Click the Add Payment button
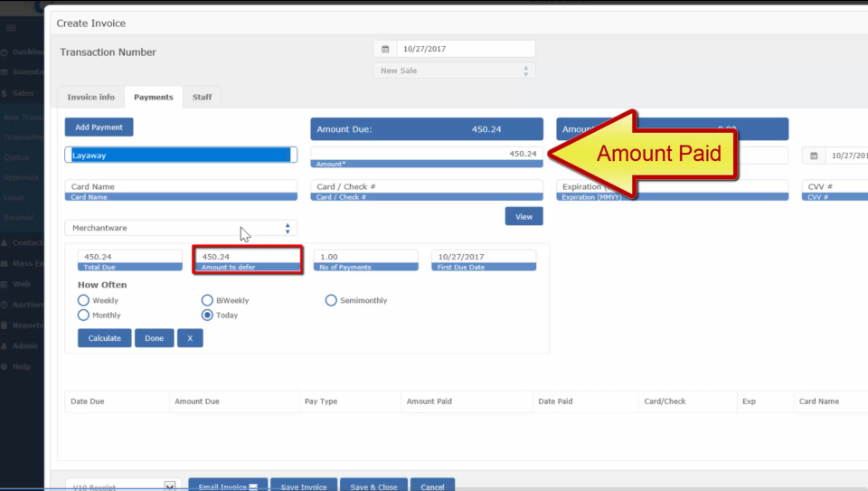Viewport: 868px width, 491px height. pyautogui.click(x=99, y=127)
